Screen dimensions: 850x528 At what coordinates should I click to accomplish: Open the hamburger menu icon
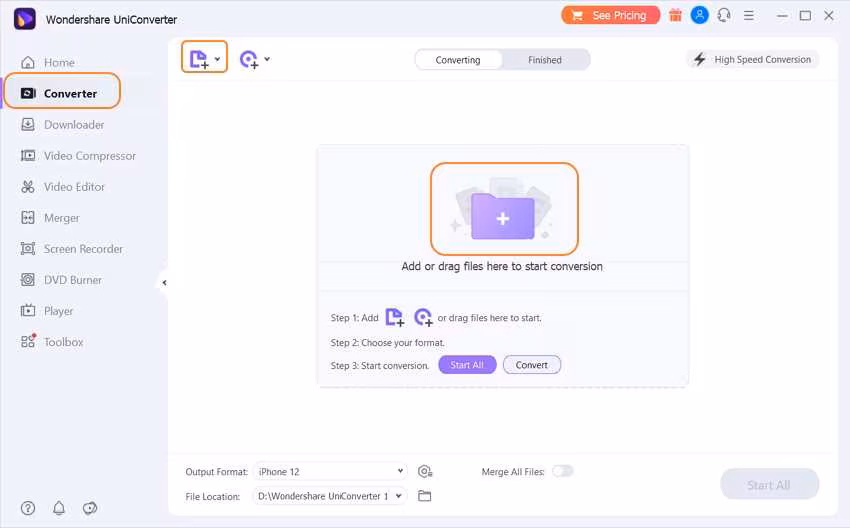pyautogui.click(x=749, y=16)
